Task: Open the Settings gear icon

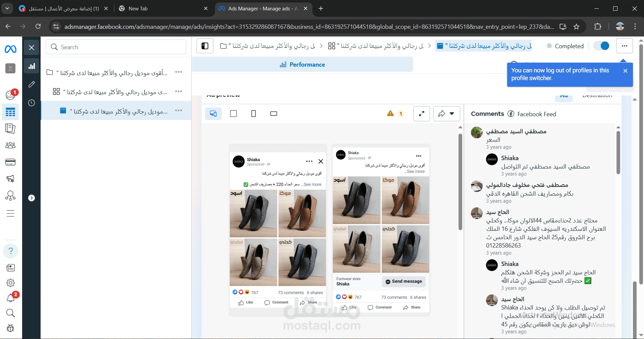Action: point(10,283)
